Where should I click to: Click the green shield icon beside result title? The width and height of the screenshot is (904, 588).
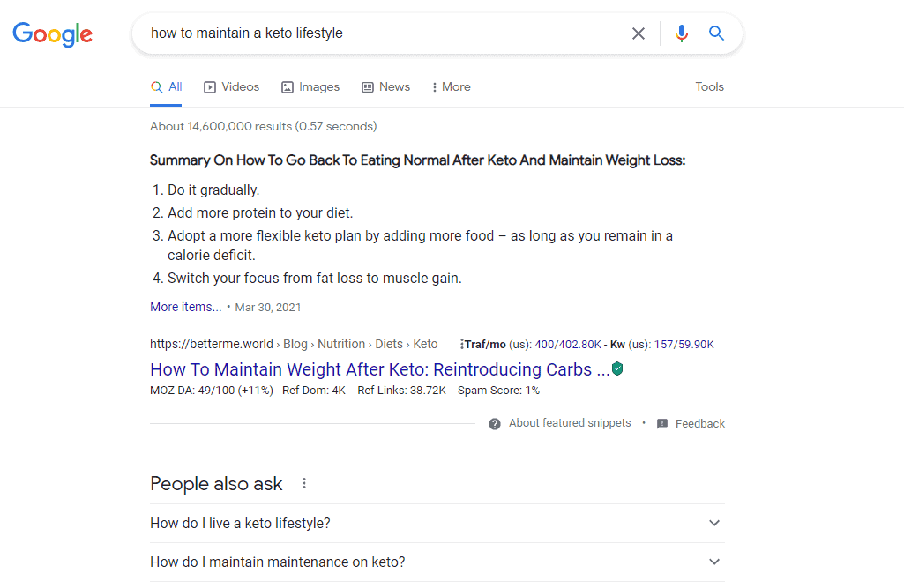pyautogui.click(x=617, y=369)
